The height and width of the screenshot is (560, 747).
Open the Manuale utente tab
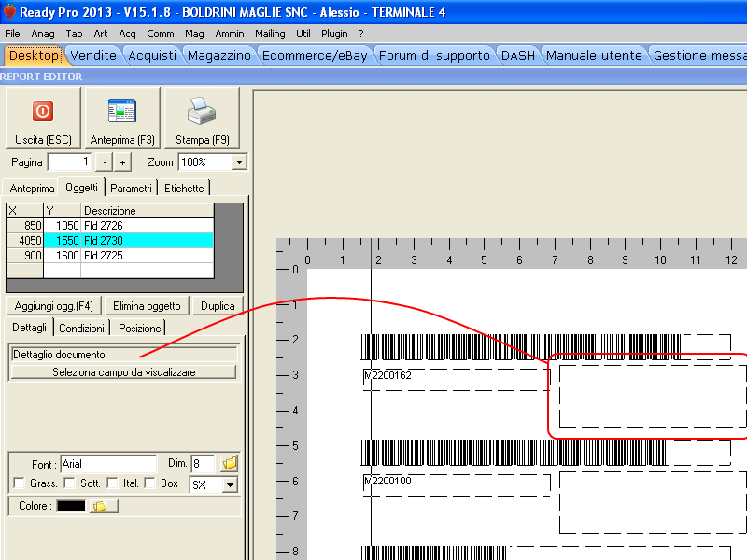click(594, 56)
